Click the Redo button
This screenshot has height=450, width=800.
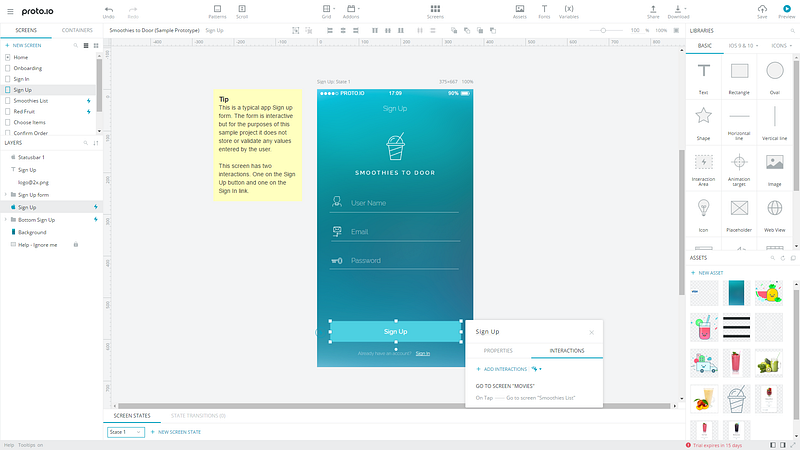pos(133,12)
